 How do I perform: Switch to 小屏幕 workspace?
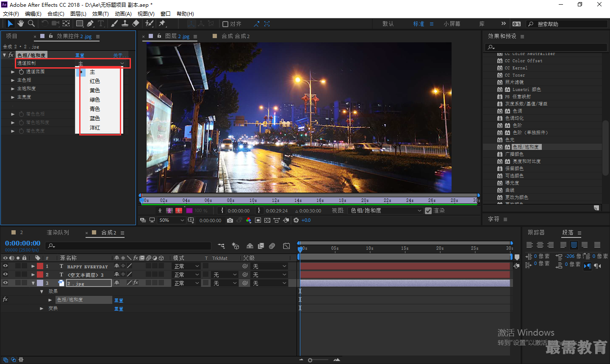click(452, 24)
